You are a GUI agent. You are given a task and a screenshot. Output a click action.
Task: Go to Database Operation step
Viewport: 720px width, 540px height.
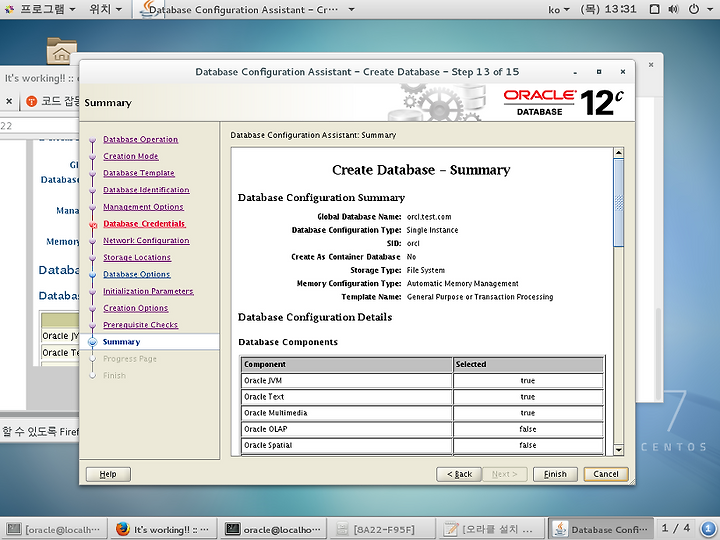point(141,139)
